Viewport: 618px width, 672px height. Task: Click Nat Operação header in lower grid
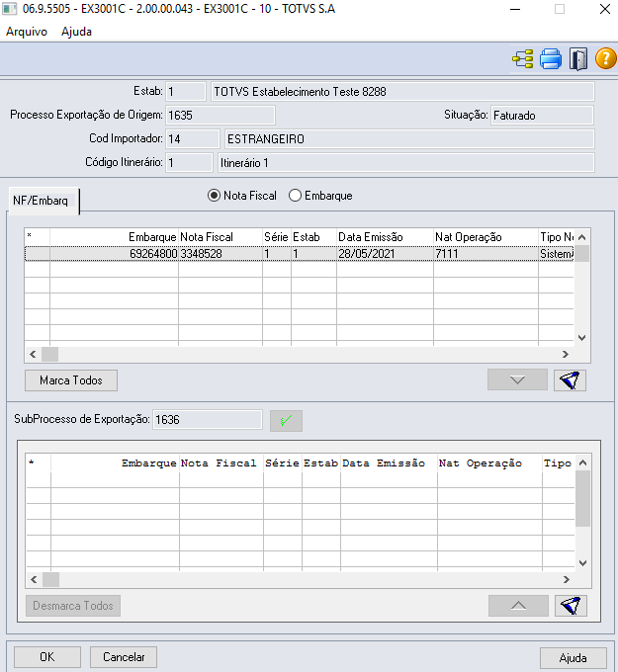489,463
